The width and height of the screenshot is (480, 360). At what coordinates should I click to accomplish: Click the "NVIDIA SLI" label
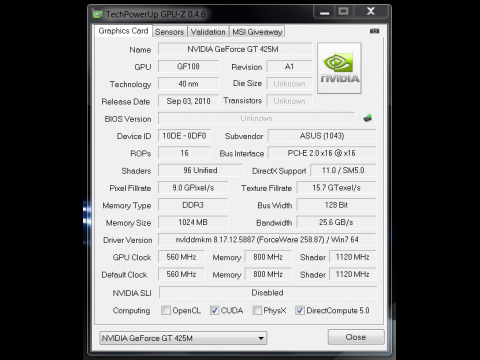pos(132,293)
